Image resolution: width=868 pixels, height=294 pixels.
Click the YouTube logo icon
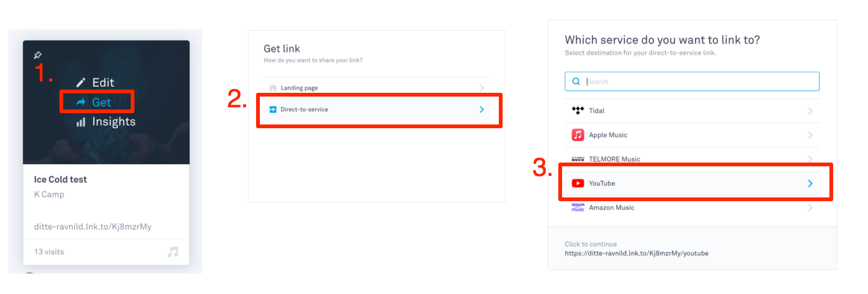[578, 183]
